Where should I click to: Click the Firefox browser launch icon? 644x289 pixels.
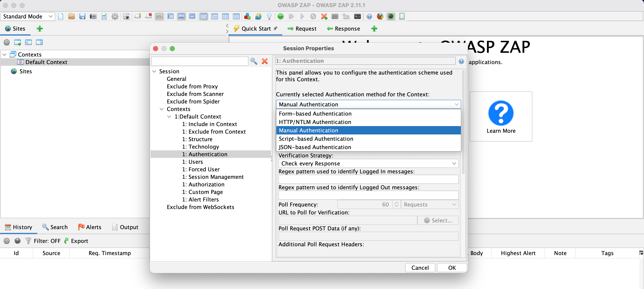(x=380, y=17)
